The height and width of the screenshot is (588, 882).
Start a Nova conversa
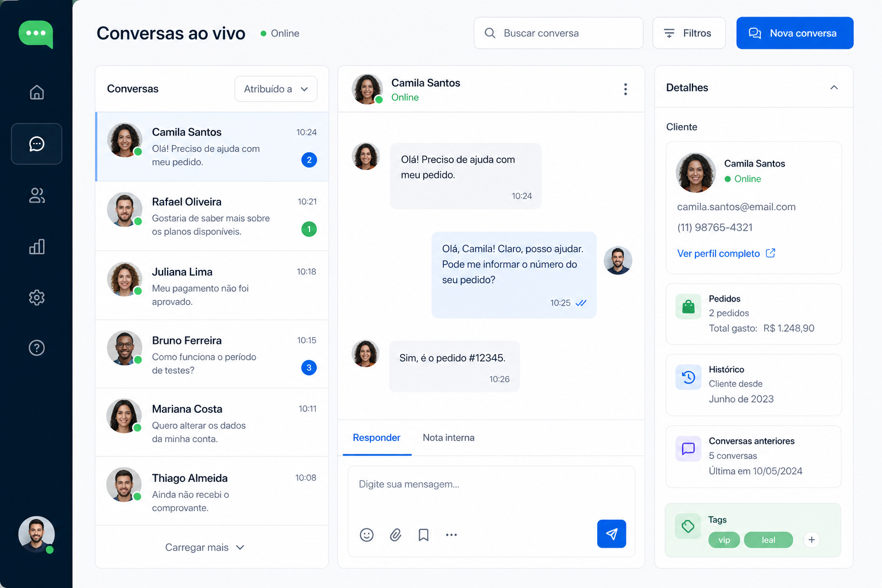pyautogui.click(x=795, y=33)
